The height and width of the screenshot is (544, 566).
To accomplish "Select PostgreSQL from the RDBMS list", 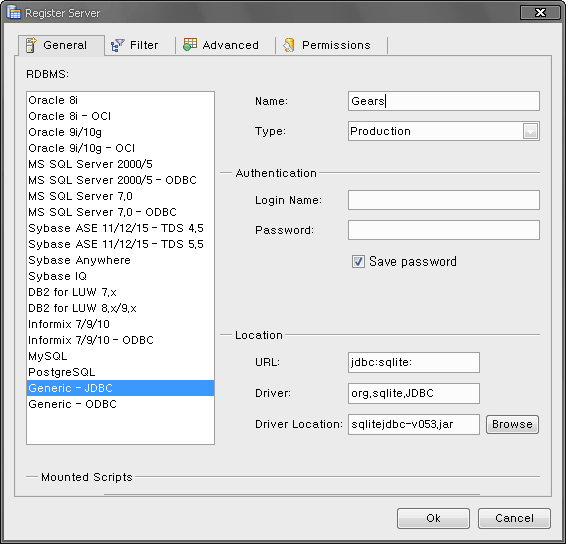I will pos(121,372).
